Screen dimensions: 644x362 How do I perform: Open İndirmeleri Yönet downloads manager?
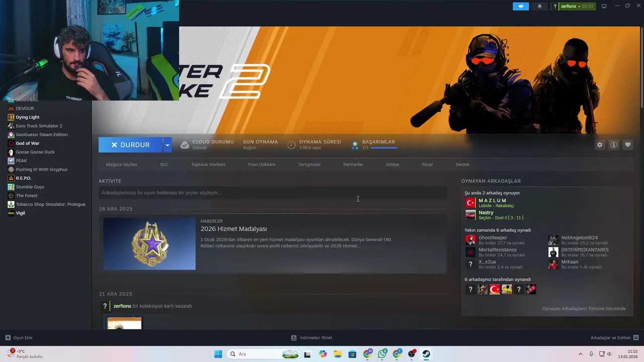pos(311,338)
